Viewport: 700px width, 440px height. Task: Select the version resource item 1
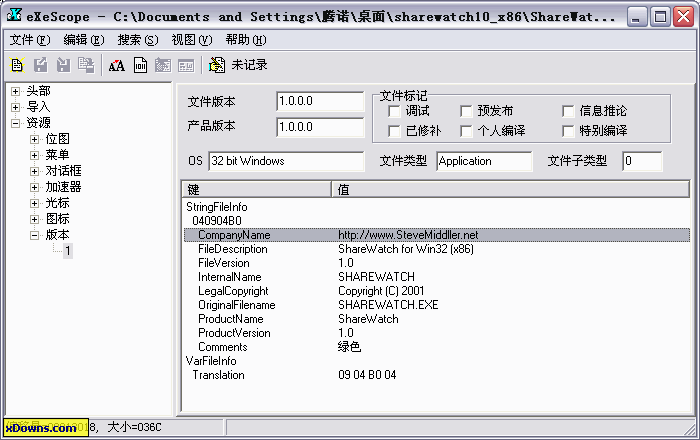(x=68, y=251)
